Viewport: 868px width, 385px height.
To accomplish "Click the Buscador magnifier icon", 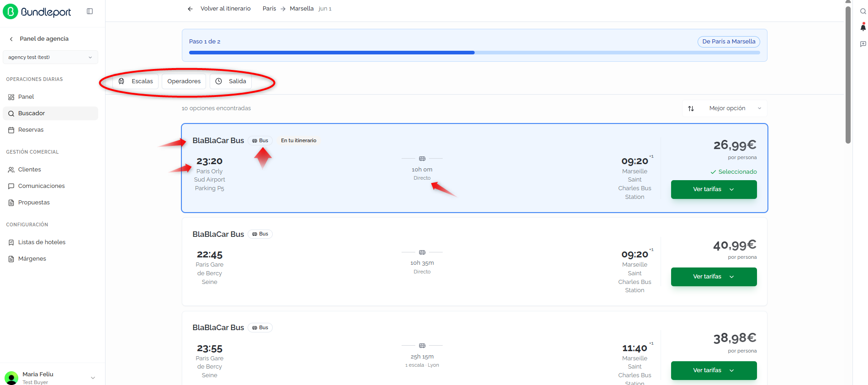I will tap(11, 113).
